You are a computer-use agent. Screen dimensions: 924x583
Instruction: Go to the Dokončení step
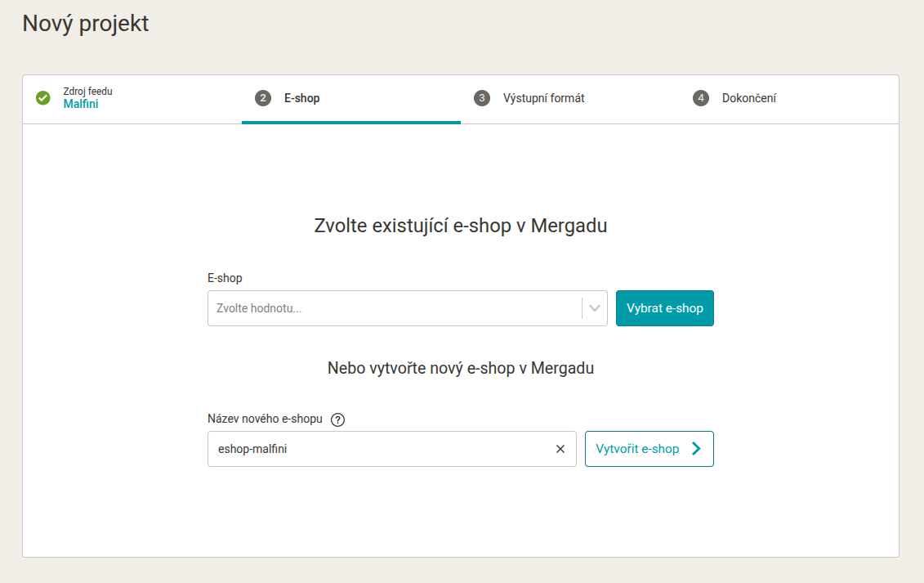pos(749,99)
